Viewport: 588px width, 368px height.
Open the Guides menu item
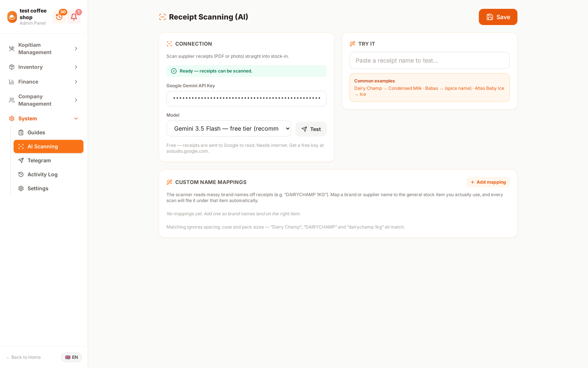pyautogui.click(x=49, y=132)
